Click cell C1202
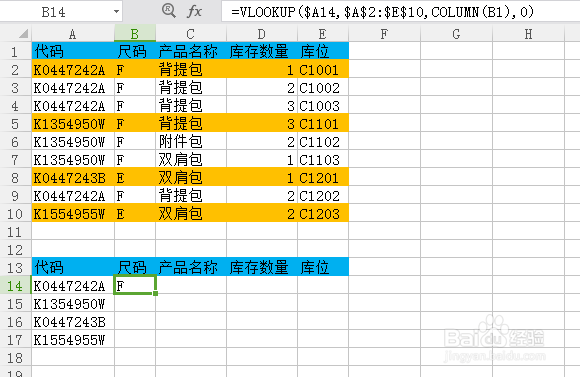 [x=323, y=195]
